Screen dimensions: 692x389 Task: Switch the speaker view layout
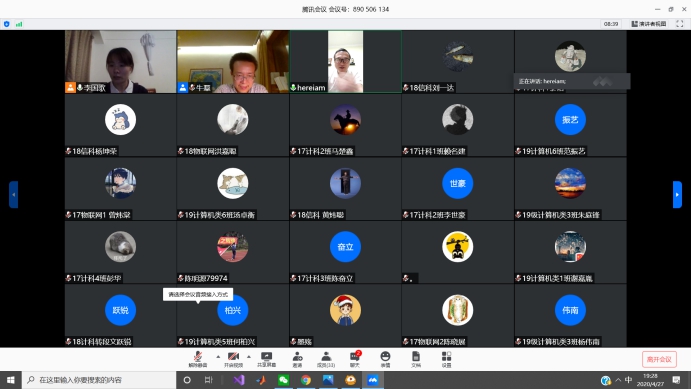(x=649, y=24)
